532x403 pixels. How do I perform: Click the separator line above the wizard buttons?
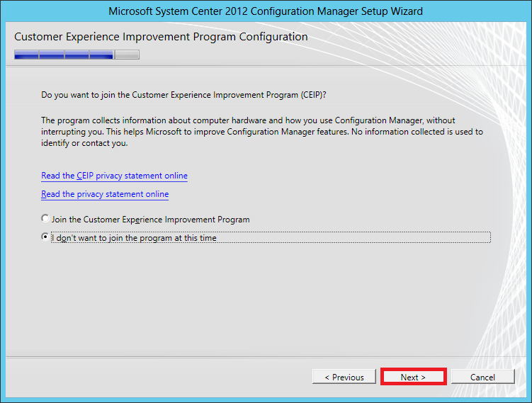pos(266,356)
